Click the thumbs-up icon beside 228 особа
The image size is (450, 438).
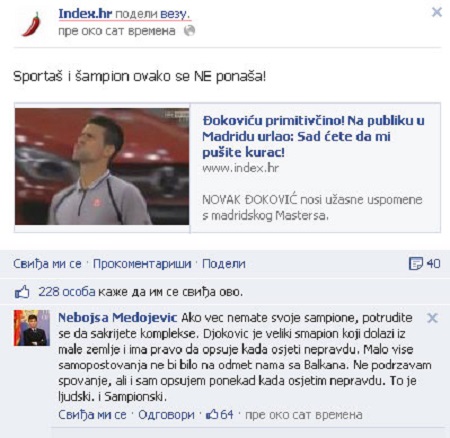[x=22, y=292]
